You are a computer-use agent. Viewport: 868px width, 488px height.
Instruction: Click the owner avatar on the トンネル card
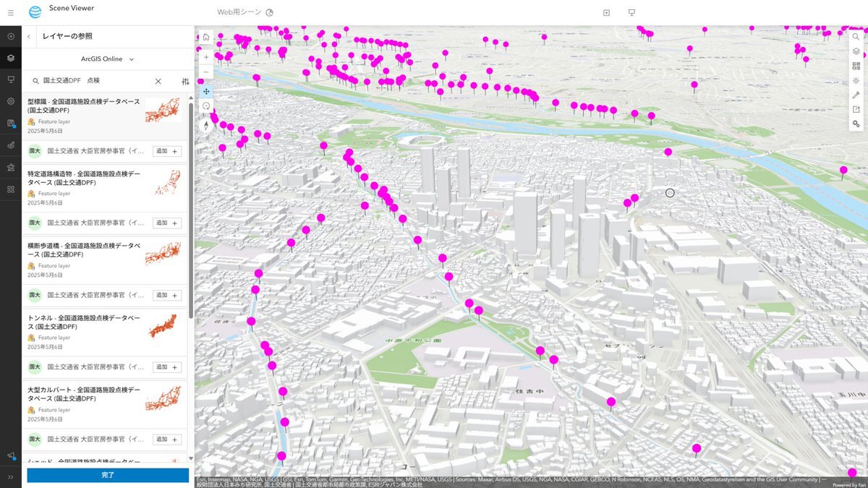coord(34,367)
